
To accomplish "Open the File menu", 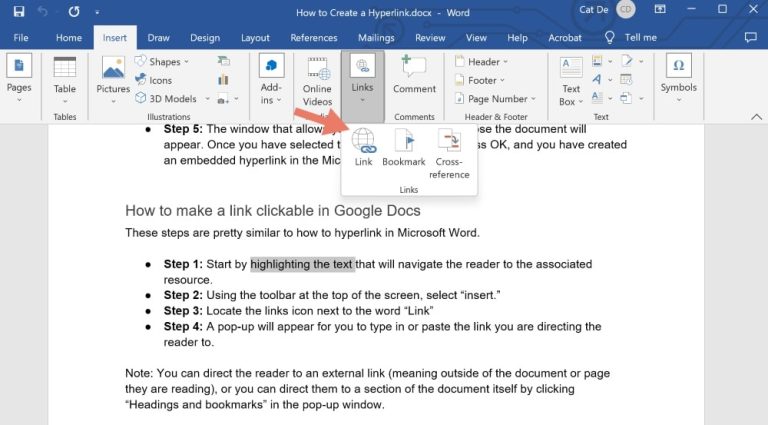I will click(x=21, y=38).
